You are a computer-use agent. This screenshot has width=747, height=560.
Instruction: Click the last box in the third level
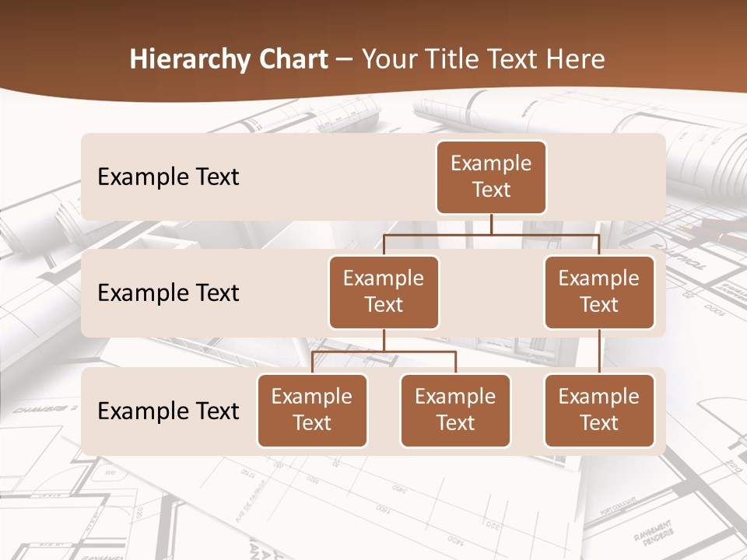point(599,411)
